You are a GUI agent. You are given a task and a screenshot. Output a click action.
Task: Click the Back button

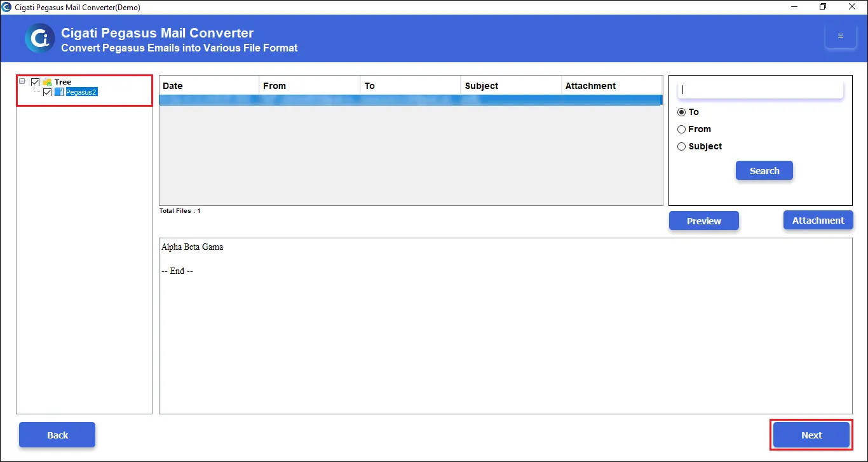57,435
